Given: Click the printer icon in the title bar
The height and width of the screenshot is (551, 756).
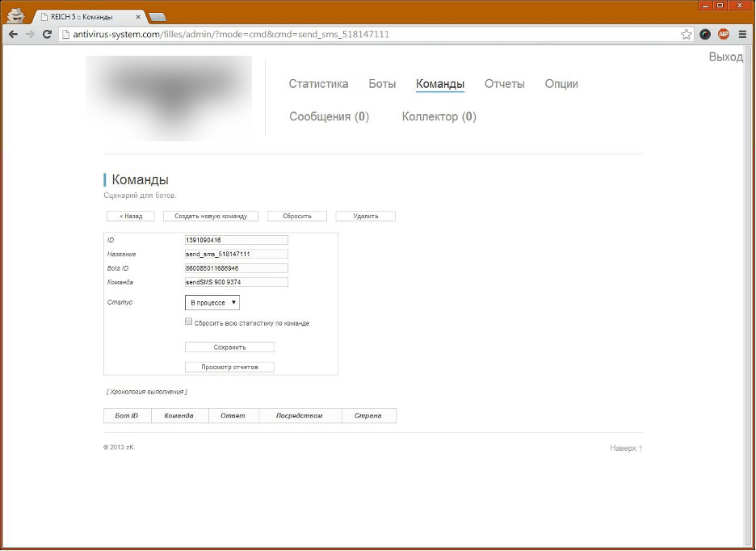Looking at the screenshot, I should 15,14.
